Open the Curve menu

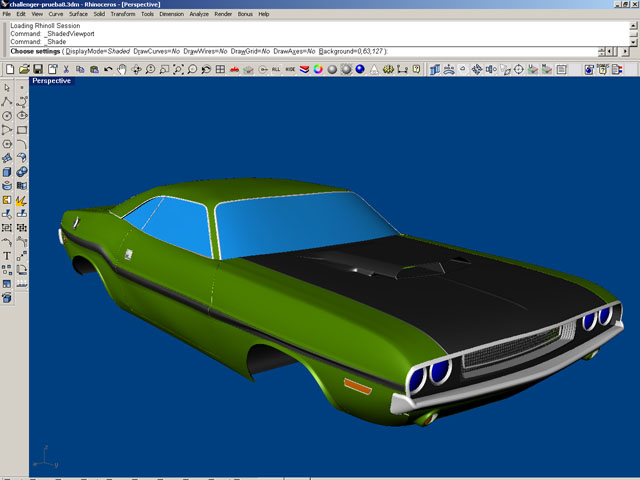(x=56, y=14)
